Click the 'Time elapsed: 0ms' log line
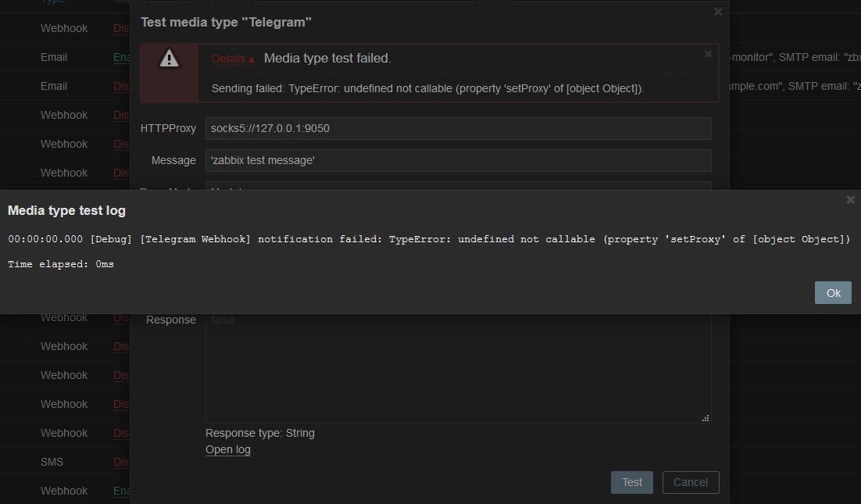The height and width of the screenshot is (504, 861). [x=61, y=264]
